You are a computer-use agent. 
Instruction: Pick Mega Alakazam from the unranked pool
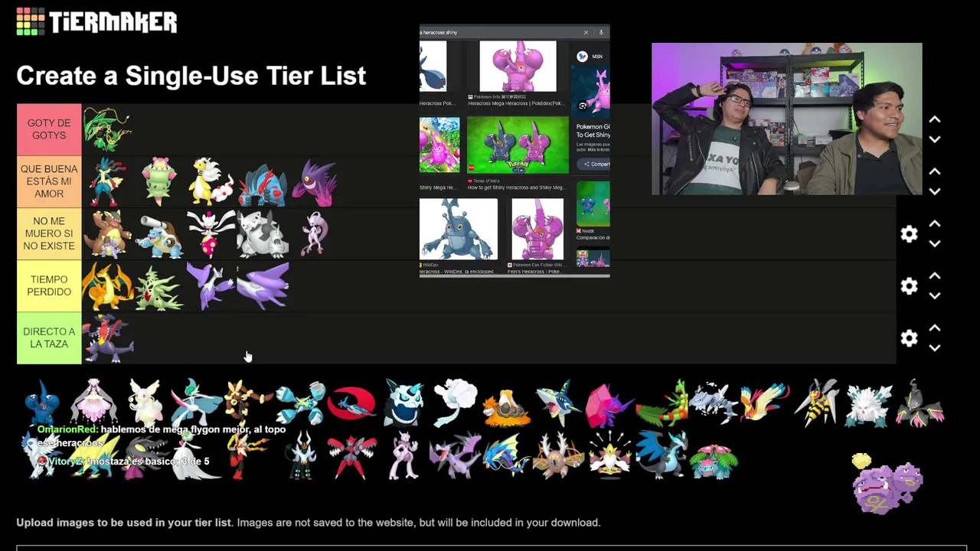tap(609, 454)
